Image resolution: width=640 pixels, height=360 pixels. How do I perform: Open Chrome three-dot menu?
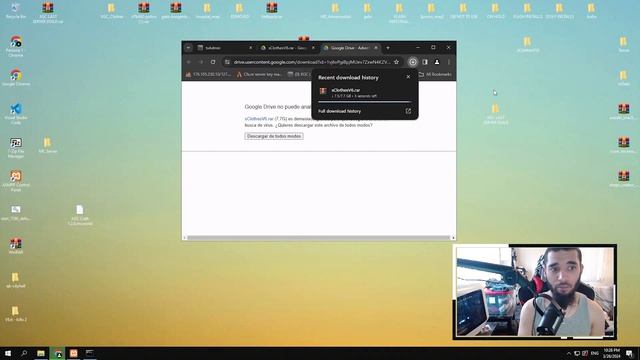coord(449,62)
